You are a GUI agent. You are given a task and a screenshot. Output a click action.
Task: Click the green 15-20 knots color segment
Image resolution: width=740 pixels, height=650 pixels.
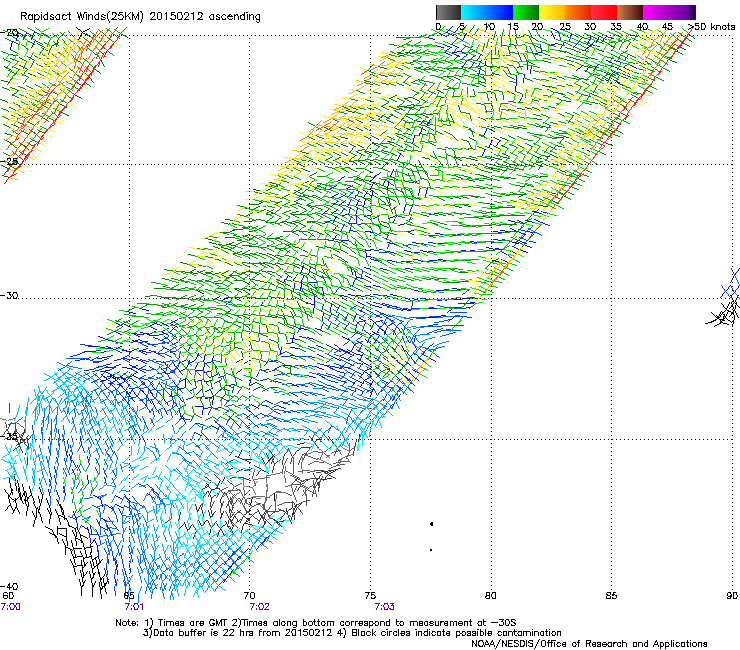[526, 12]
